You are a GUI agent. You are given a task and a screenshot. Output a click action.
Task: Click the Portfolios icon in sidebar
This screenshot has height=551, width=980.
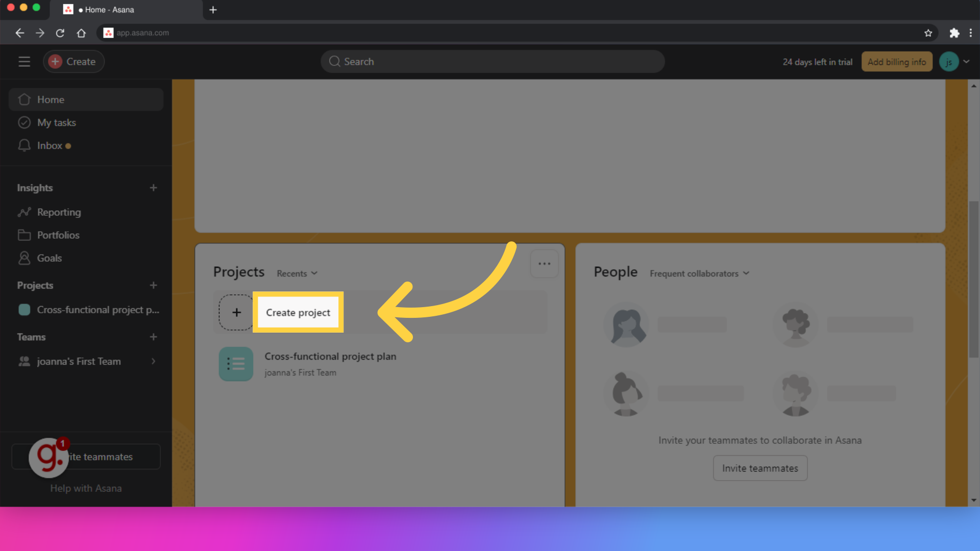tap(24, 235)
